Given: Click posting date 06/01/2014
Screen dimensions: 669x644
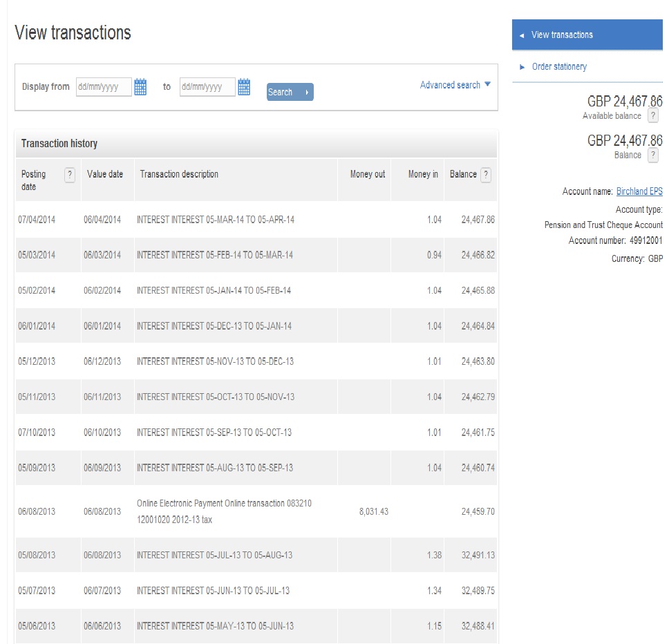Looking at the screenshot, I should 37,326.
